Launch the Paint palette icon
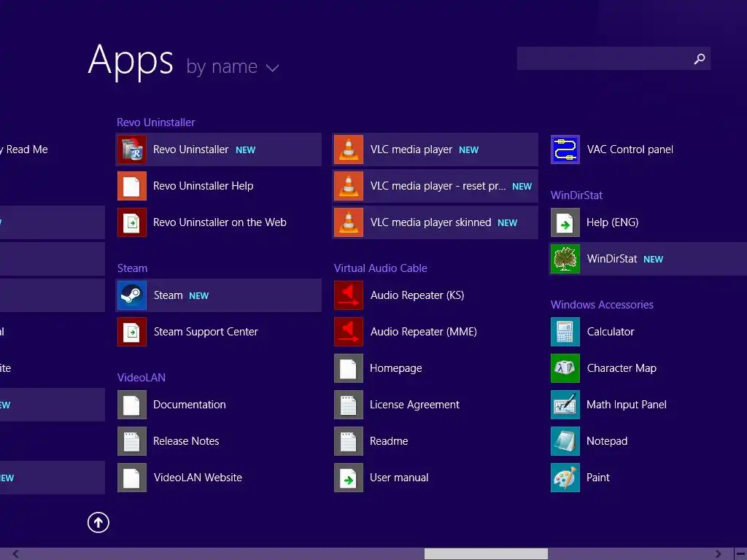Screen dimensions: 747x560 pyautogui.click(x=565, y=478)
